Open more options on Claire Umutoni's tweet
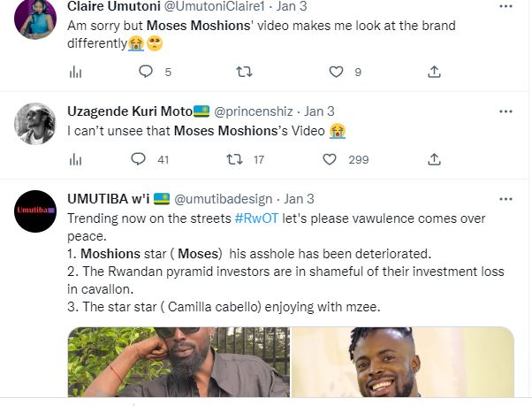Screen dimensions: 532x406 pyautogui.click(x=505, y=5)
